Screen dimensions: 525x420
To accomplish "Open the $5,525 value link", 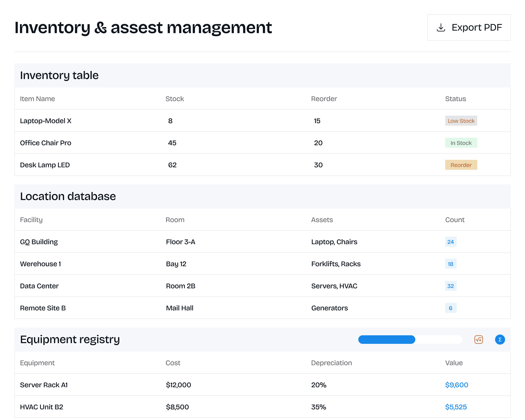I will [456, 407].
